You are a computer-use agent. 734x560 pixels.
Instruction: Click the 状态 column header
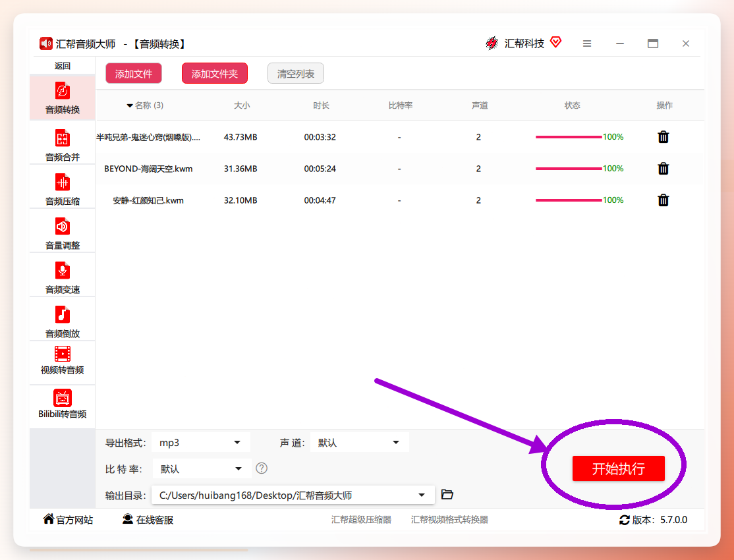pos(572,105)
